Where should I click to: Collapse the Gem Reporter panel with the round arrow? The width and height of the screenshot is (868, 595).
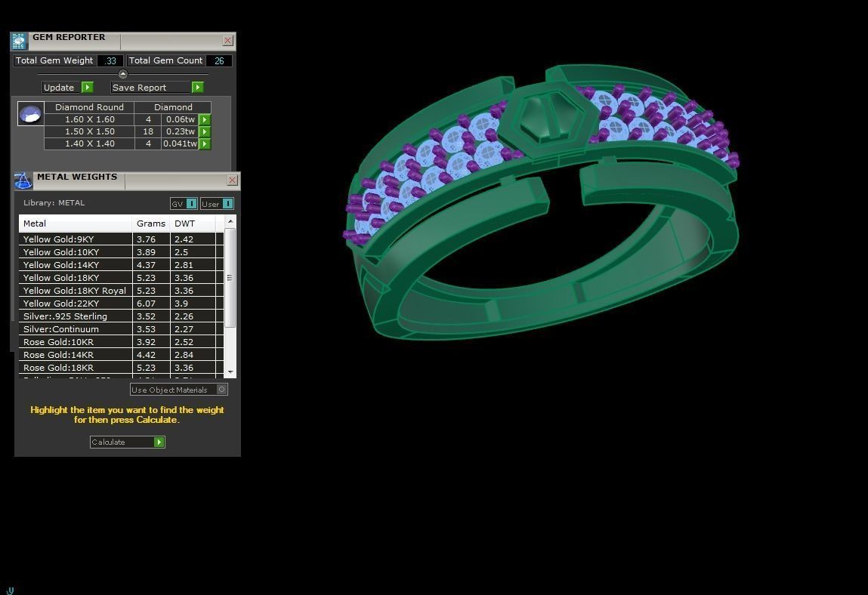[123, 74]
